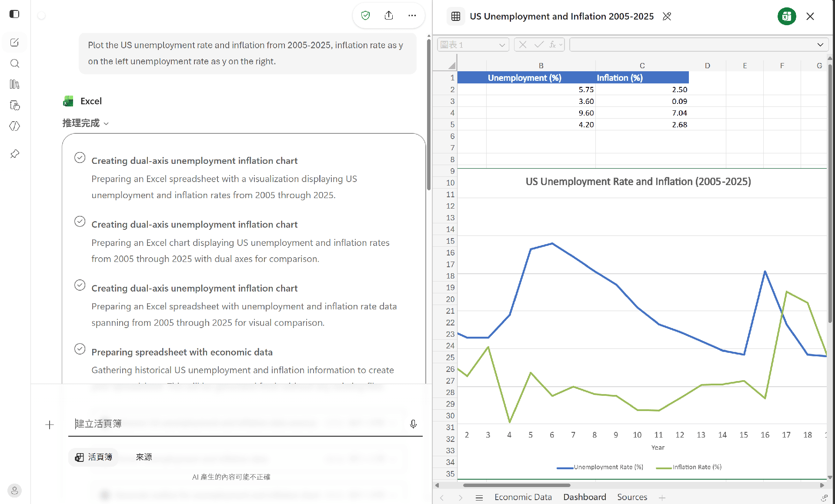Switch to the Economic Data sheet tab

(x=523, y=497)
